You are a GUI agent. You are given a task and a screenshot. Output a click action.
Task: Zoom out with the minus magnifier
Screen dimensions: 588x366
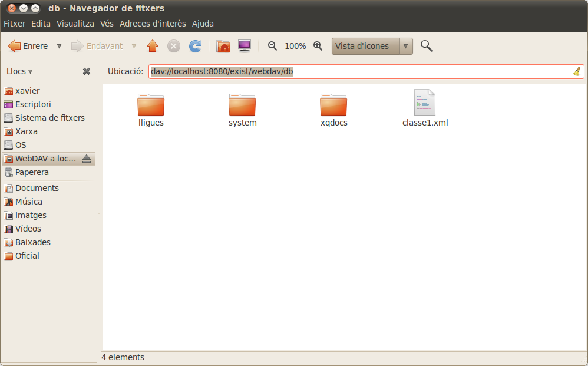[272, 46]
